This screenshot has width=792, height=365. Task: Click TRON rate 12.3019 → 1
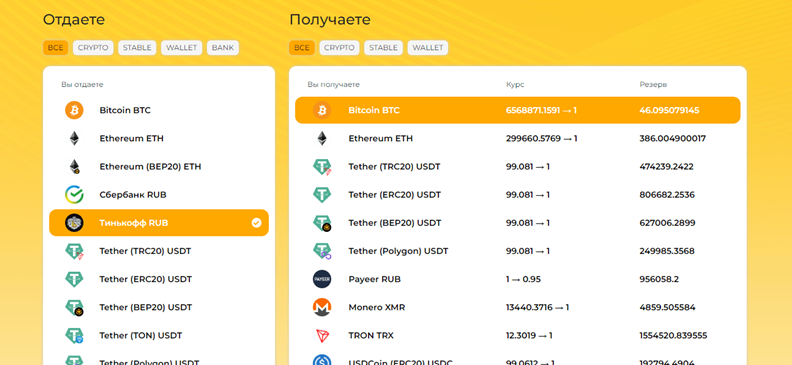pyautogui.click(x=529, y=336)
